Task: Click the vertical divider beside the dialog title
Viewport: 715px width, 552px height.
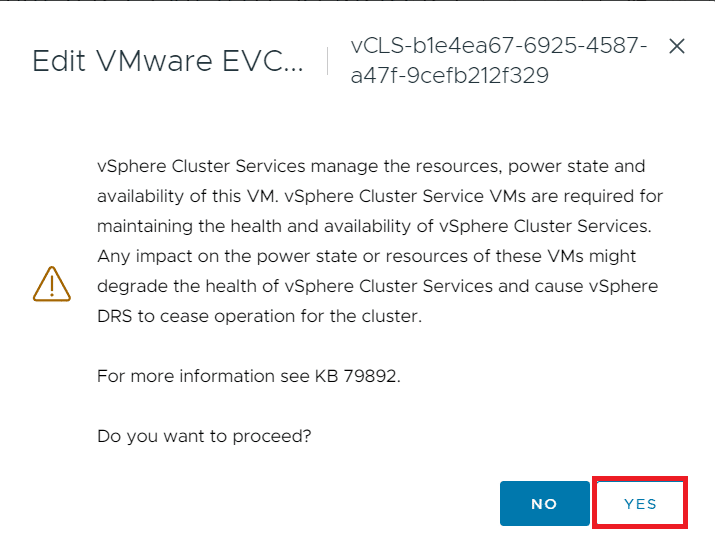Action: pyautogui.click(x=328, y=61)
